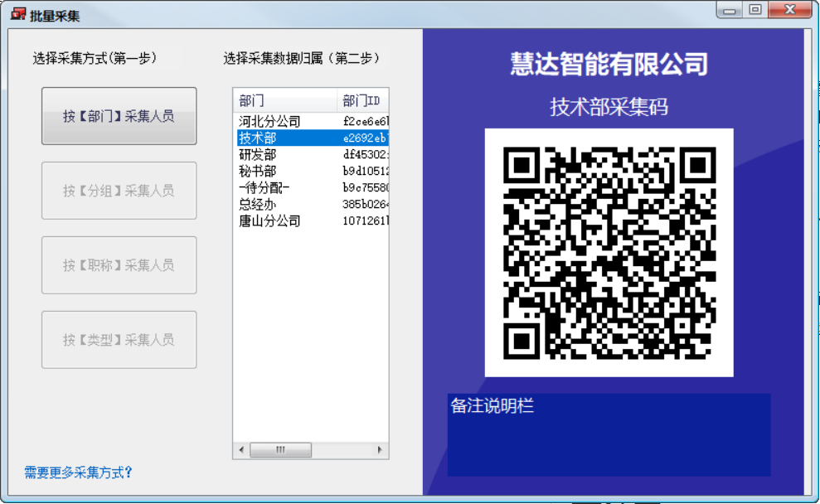The image size is (820, 504).
Task: Click the 技术部 QR code image
Action: pyautogui.click(x=609, y=253)
